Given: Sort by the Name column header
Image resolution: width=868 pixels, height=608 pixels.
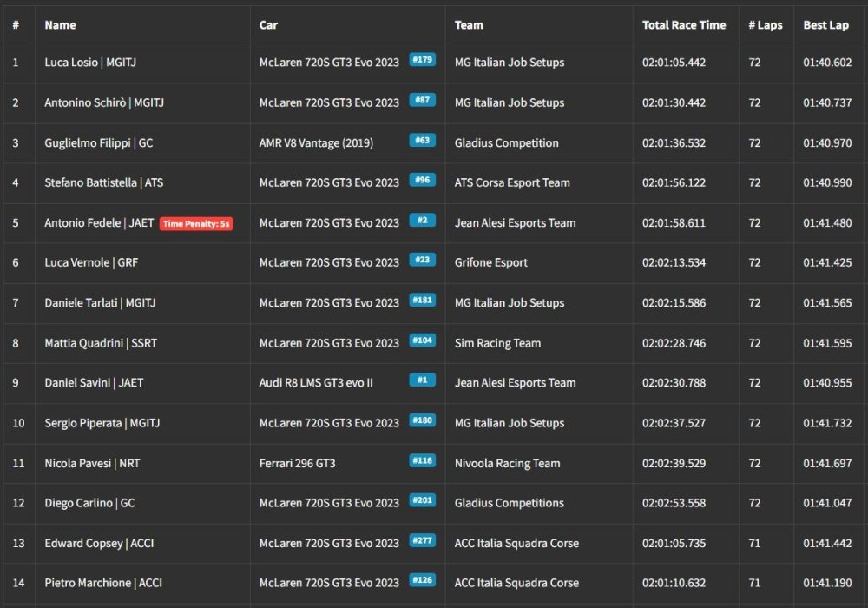Looking at the screenshot, I should click(61, 25).
